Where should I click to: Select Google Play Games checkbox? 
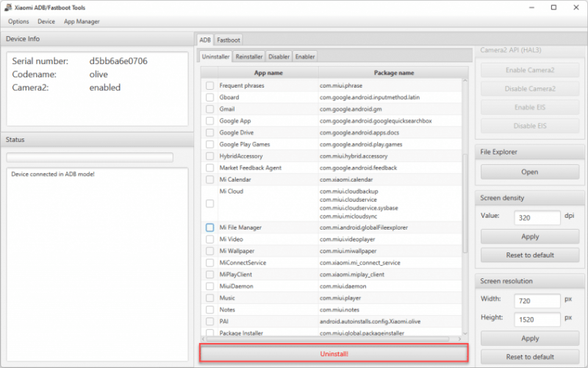[x=209, y=144]
